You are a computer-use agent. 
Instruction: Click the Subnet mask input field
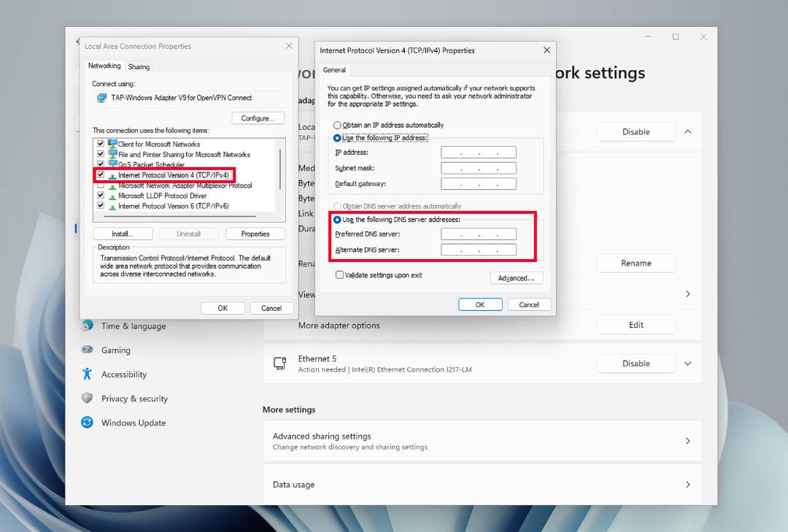[479, 168]
